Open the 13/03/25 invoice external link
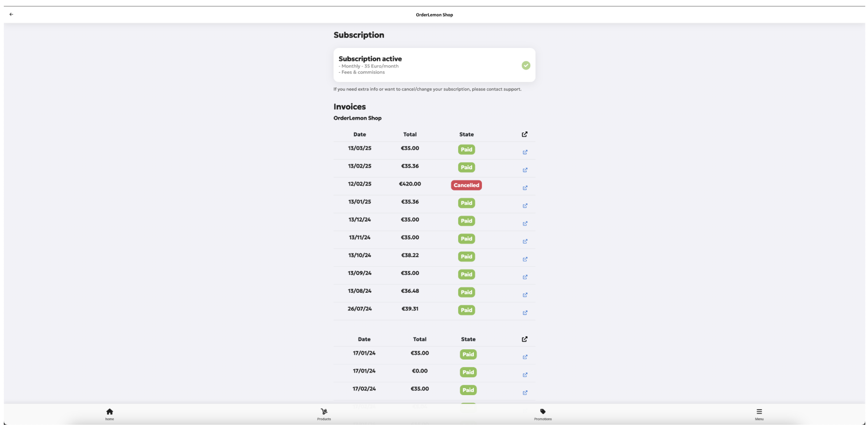This screenshot has width=868, height=428. 525,152
